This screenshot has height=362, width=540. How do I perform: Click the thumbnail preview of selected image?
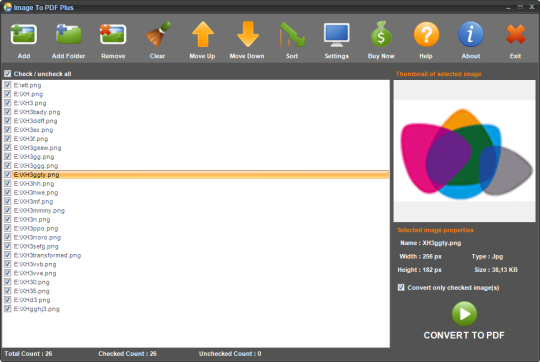(x=464, y=151)
